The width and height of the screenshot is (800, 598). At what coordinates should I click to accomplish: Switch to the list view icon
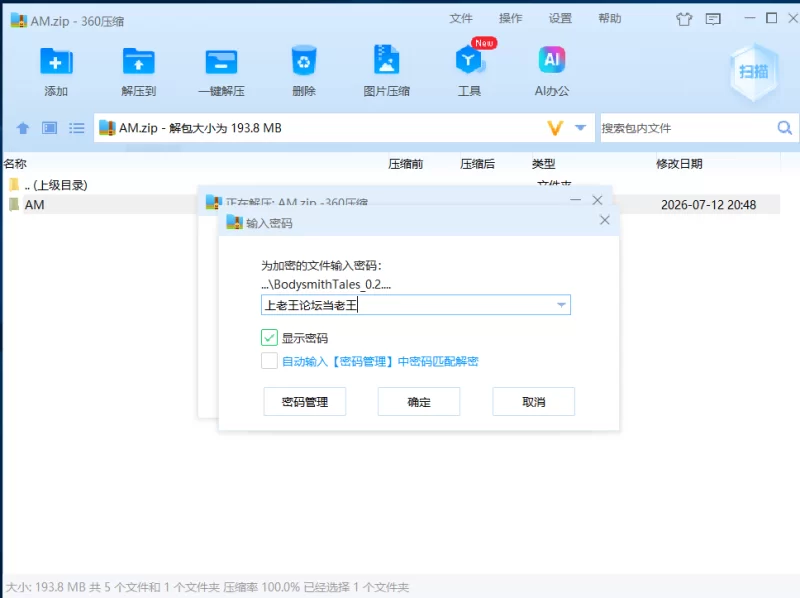[77, 128]
